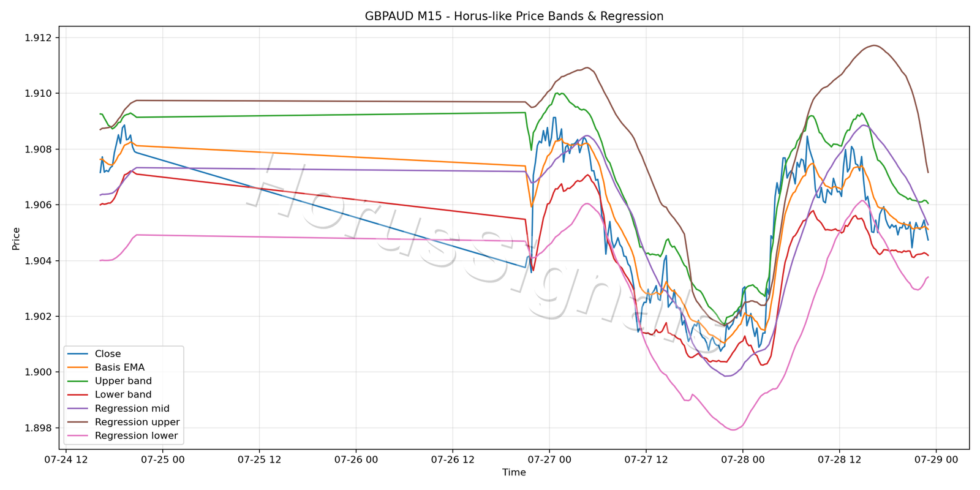Click the 1.898 y-axis tick label

(x=38, y=428)
